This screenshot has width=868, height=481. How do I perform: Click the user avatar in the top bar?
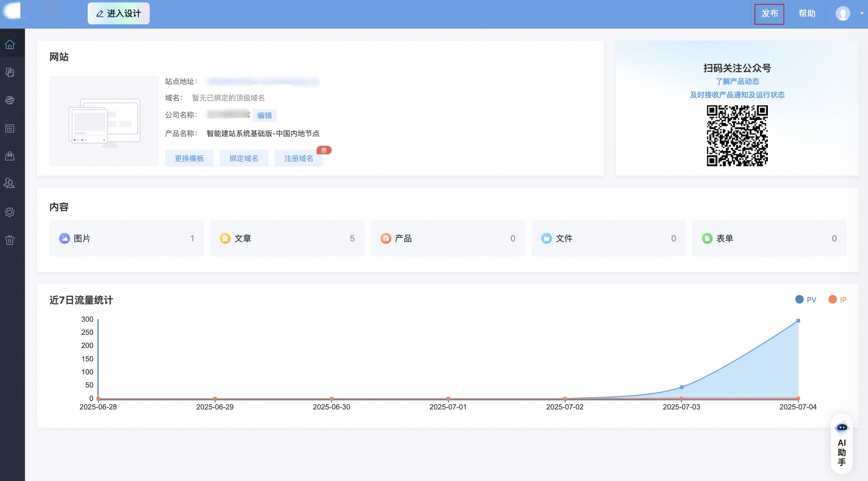point(842,13)
